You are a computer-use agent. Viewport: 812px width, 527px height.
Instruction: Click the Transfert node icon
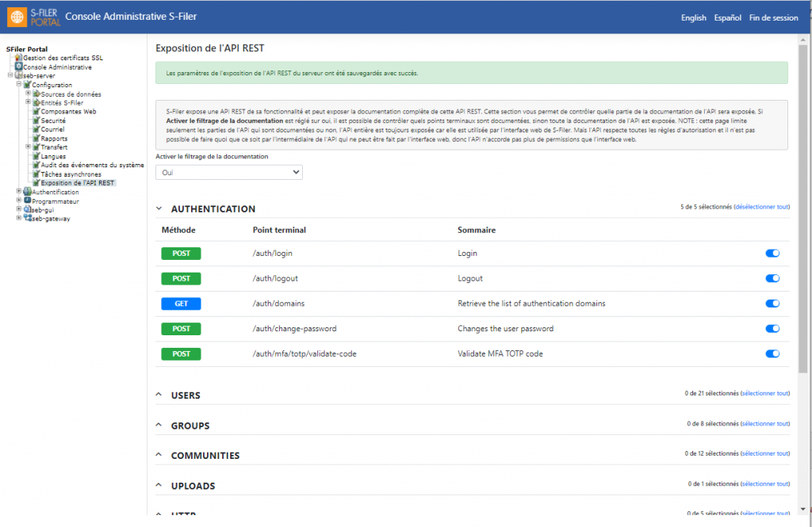36,147
